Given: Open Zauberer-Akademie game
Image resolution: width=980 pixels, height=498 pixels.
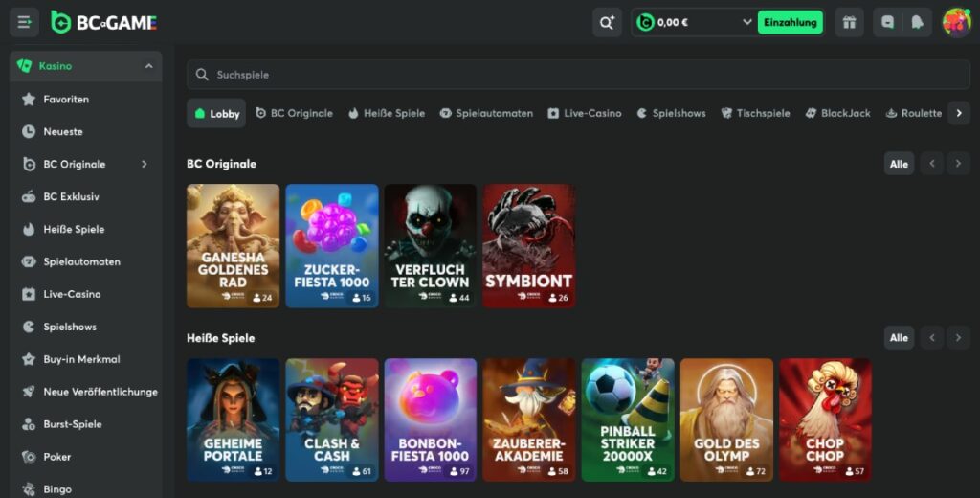Looking at the screenshot, I should coord(528,419).
